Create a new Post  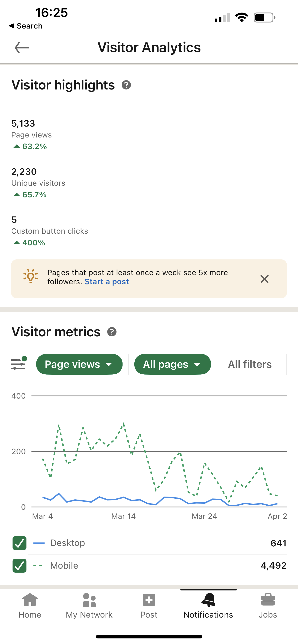point(149,605)
